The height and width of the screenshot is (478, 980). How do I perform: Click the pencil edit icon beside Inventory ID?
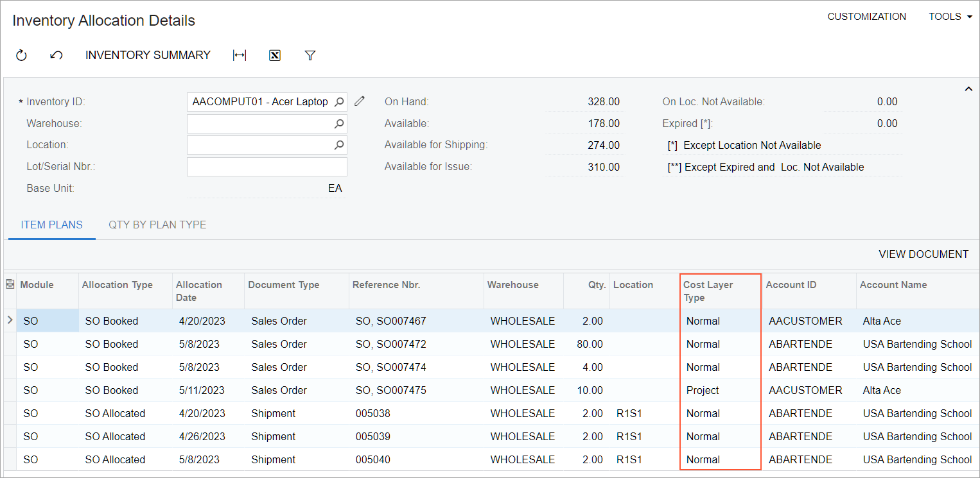[x=360, y=101]
